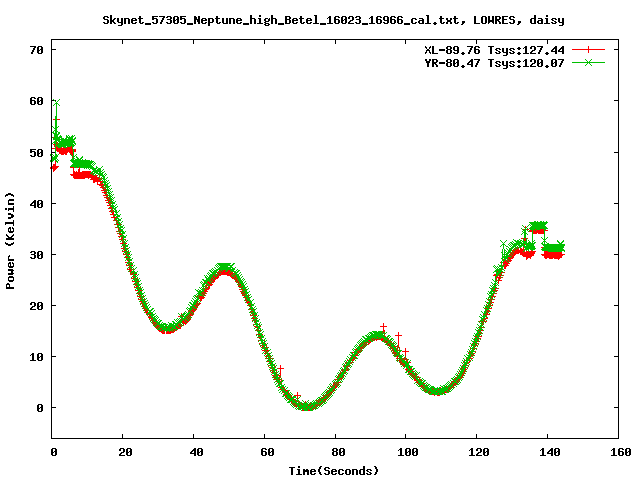Click the red outlier point near 98 seconds
The height and width of the screenshot is (480, 640).
398,336
